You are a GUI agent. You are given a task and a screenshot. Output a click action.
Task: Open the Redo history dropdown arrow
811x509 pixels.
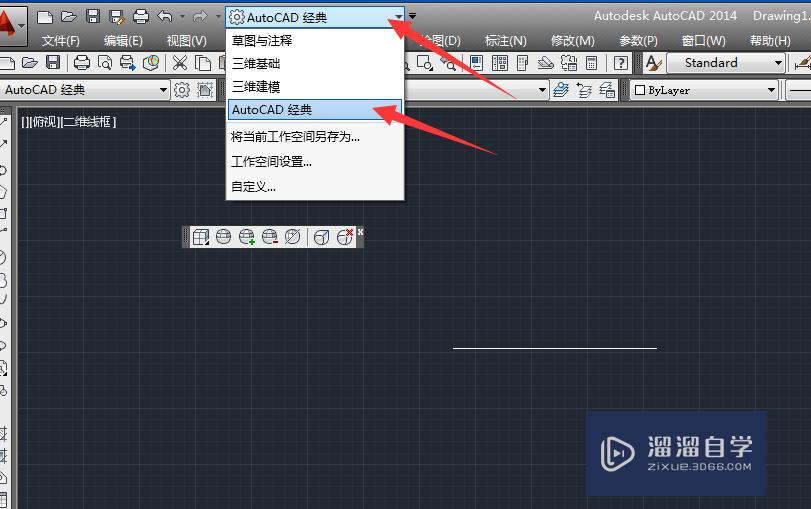218,17
